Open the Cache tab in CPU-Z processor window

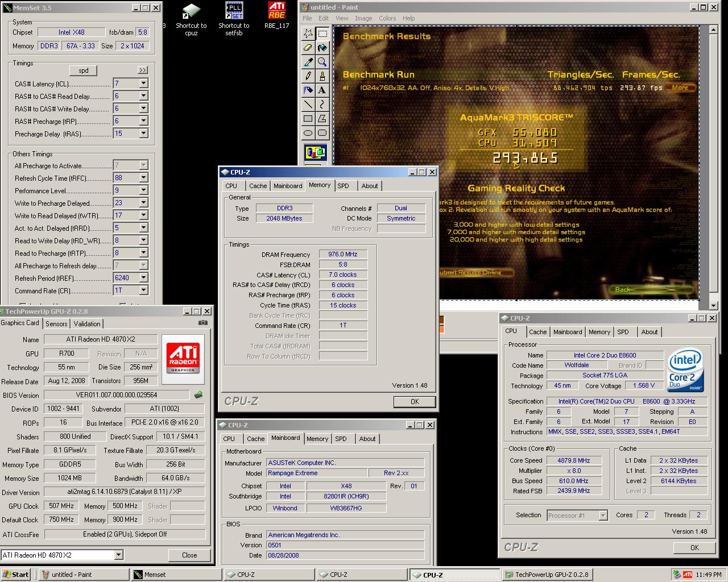pyautogui.click(x=537, y=332)
